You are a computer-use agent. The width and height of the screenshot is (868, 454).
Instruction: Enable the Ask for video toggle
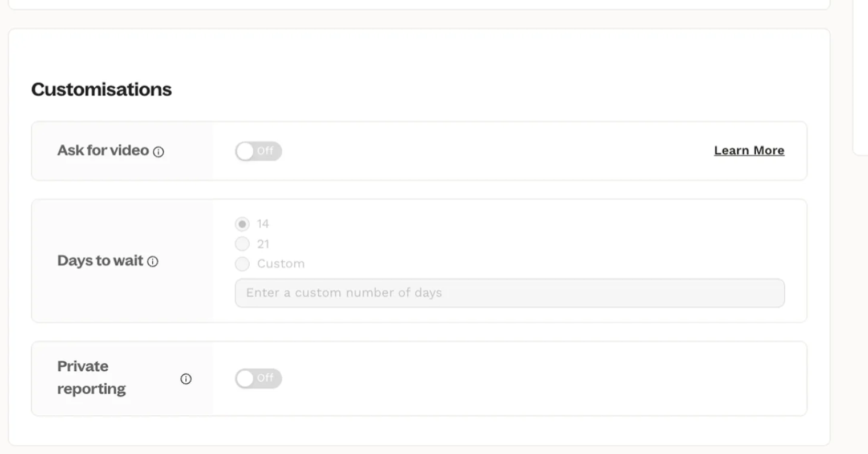(258, 151)
